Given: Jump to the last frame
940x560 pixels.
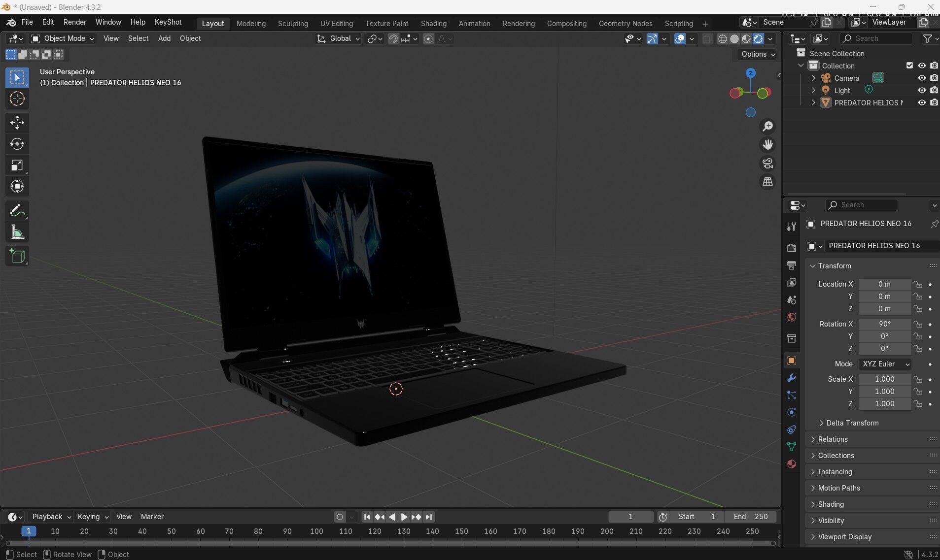Looking at the screenshot, I should click(x=429, y=517).
